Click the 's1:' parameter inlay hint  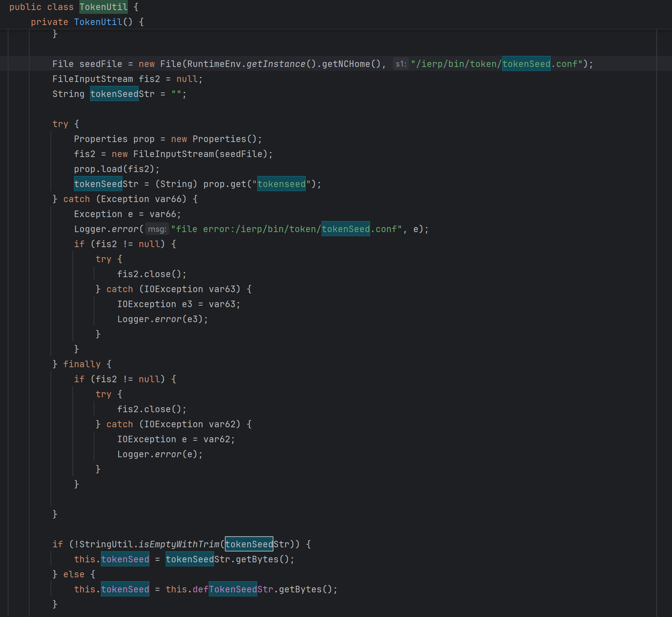tap(401, 64)
